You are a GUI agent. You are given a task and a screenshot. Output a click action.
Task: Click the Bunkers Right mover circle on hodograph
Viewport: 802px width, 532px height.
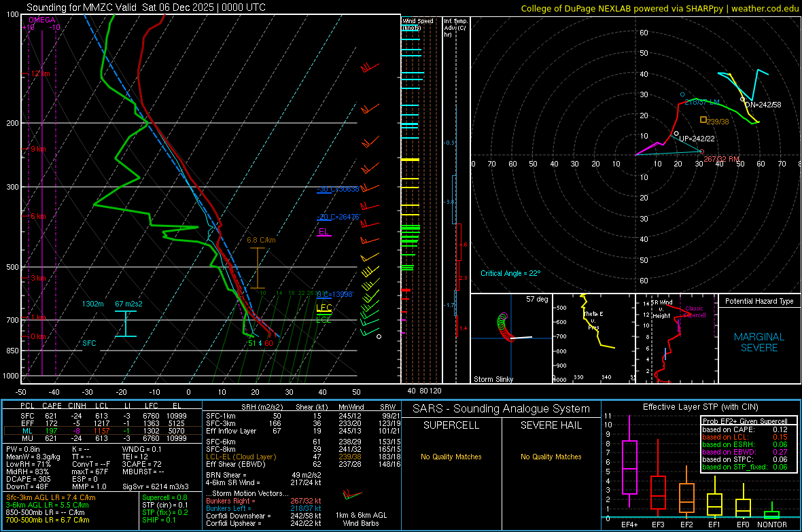pos(701,152)
